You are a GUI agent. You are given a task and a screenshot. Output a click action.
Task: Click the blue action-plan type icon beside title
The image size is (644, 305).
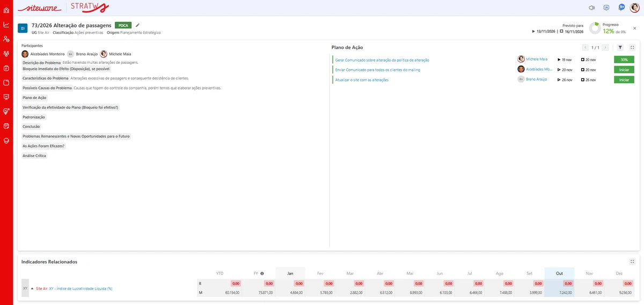[x=23, y=28]
